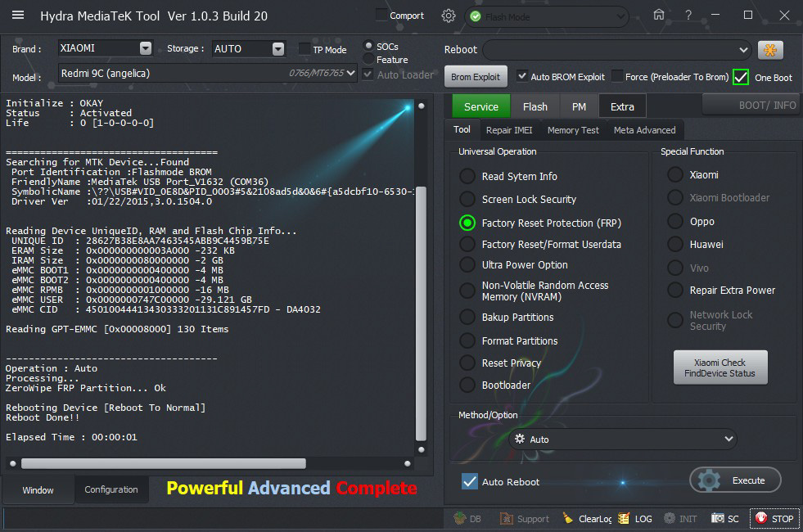Open the Meta Advanced sub-tab
This screenshot has height=532, width=803.
[644, 130]
